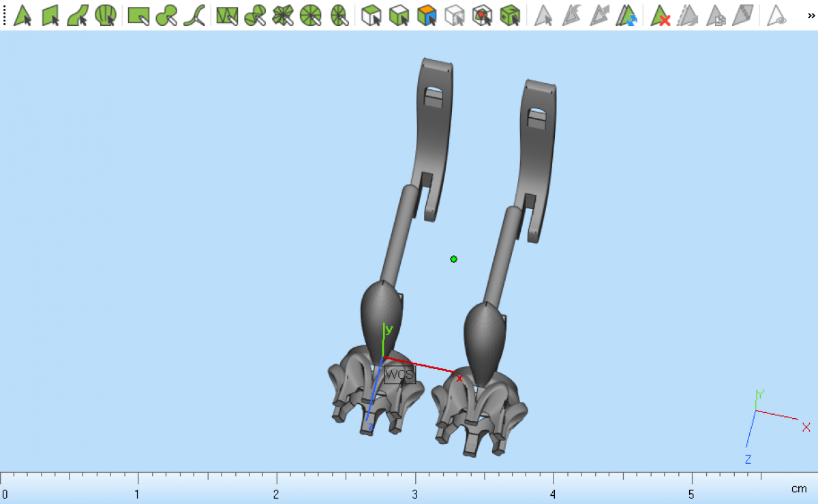Click the copy marked triangles icon
The width and height of the screenshot is (818, 504).
coord(715,15)
